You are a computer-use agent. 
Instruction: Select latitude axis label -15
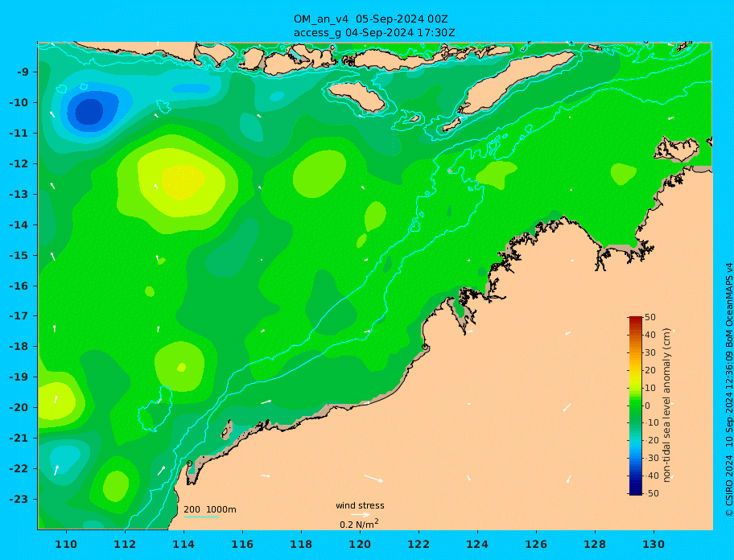coord(19,255)
